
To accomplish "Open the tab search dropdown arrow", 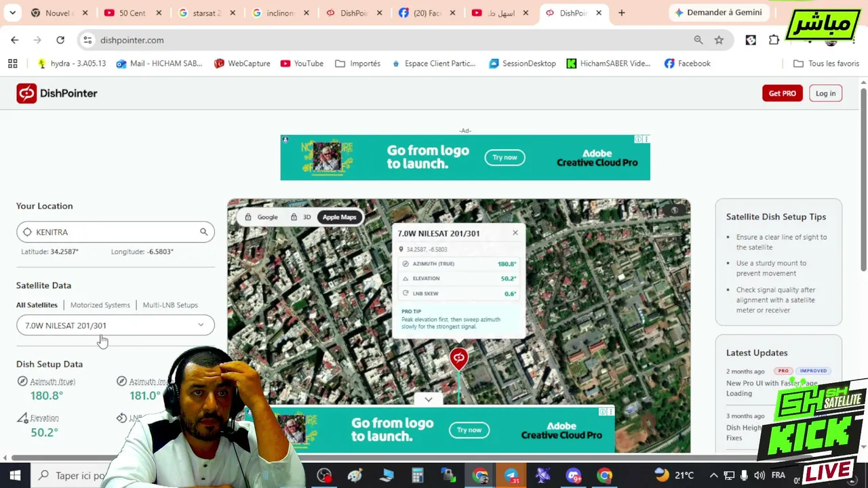I will [13, 13].
